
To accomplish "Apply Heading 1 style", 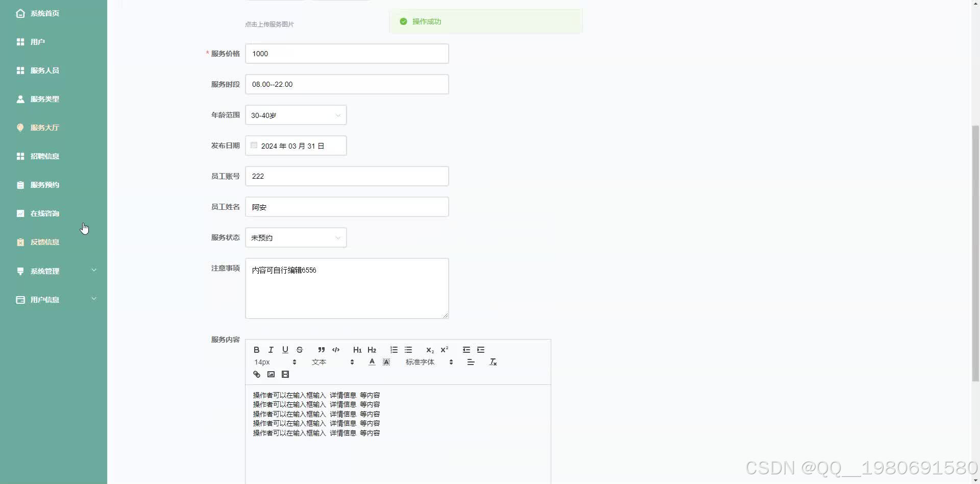I will [x=357, y=350].
